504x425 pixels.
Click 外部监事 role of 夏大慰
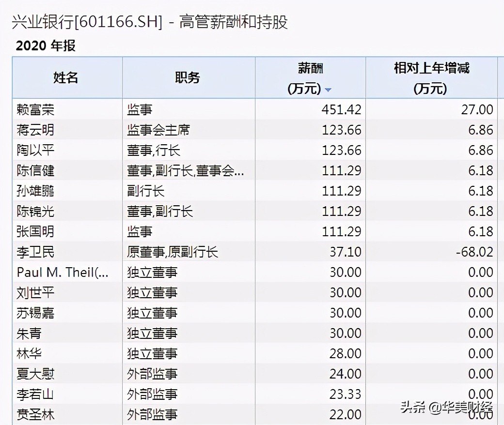tap(153, 374)
